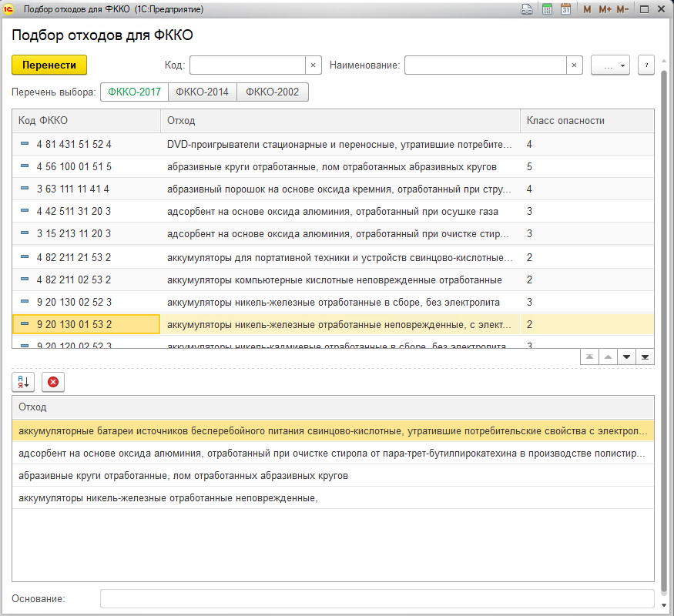
Task: Click the row marker icon for 9 20 130 02 52 3
Action: 25,302
